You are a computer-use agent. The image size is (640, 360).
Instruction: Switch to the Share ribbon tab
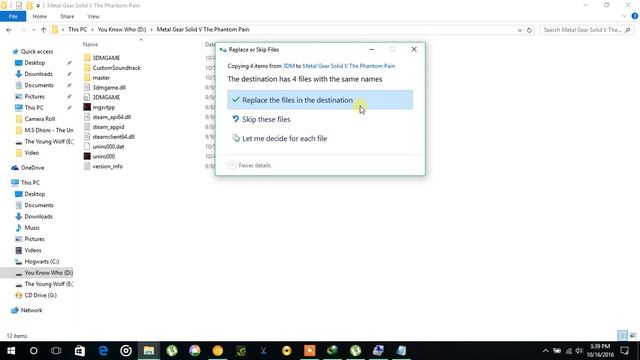[67, 16]
